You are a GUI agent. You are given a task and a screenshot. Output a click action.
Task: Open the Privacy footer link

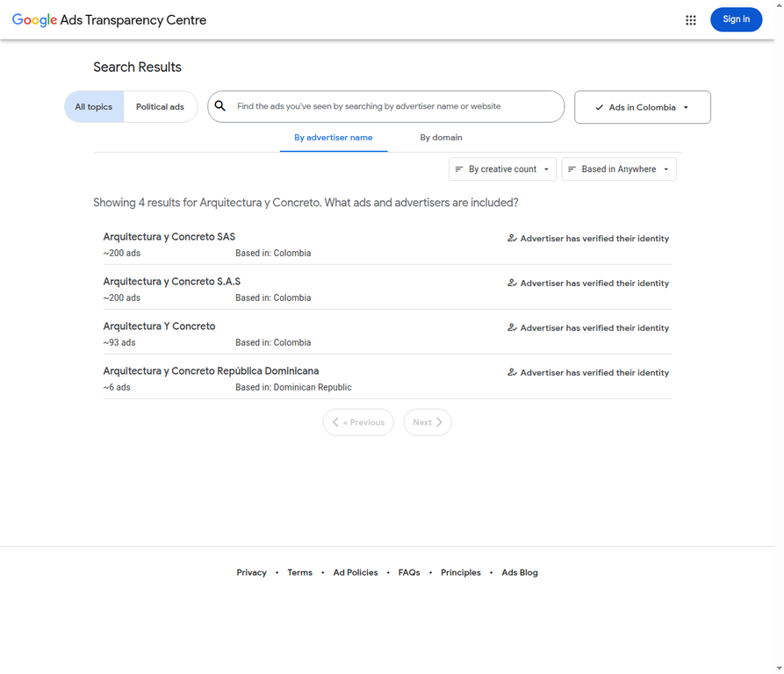(x=251, y=572)
